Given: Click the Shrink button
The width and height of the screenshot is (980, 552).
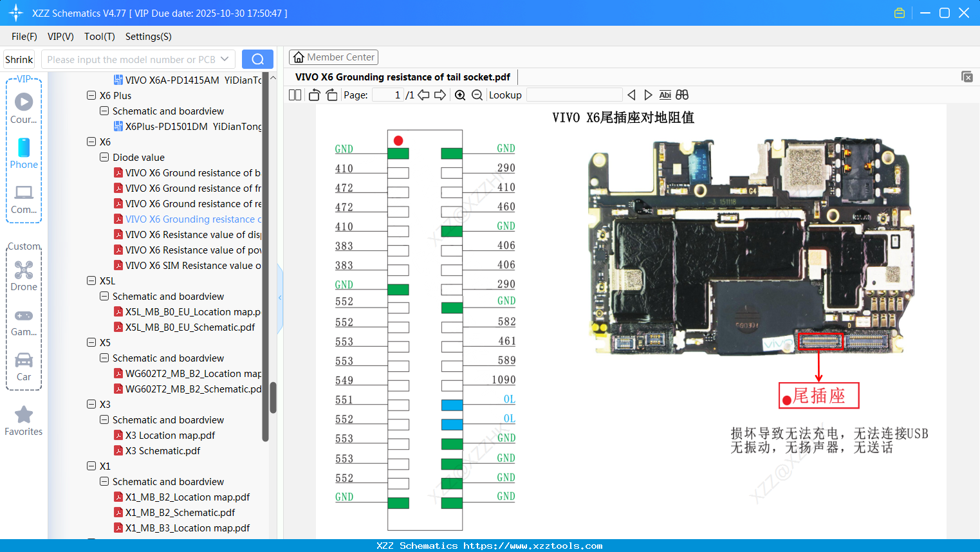Looking at the screenshot, I should [x=19, y=59].
